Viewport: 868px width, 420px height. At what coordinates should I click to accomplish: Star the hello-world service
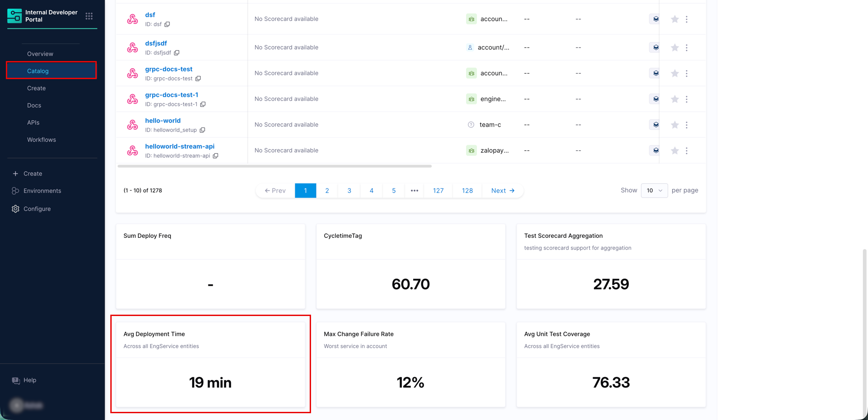click(x=675, y=125)
